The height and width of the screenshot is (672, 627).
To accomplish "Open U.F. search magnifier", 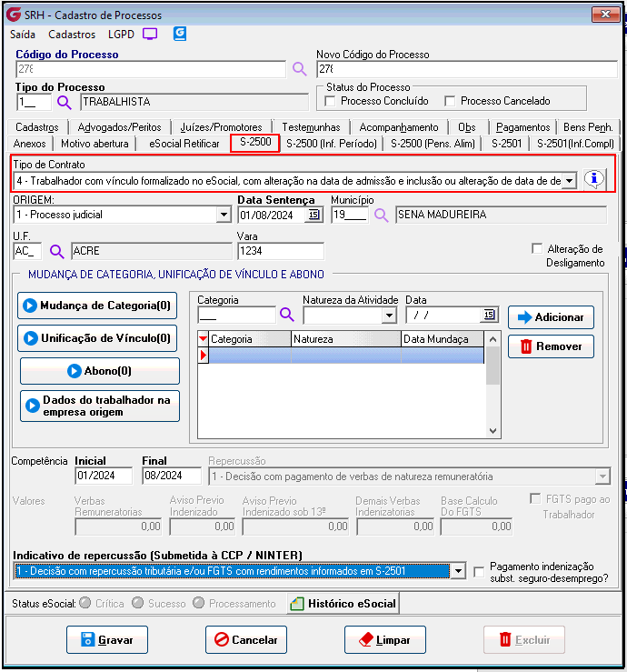I will [x=56, y=251].
